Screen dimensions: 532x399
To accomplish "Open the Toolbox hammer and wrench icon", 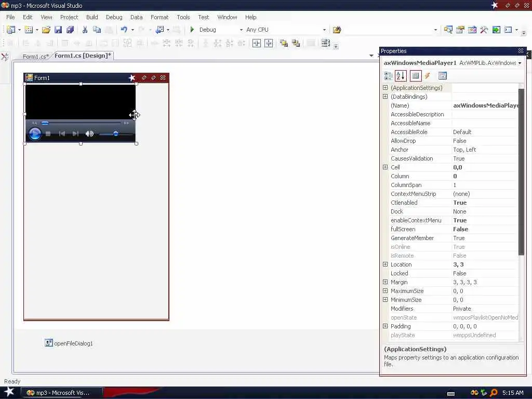I will pos(484,30).
